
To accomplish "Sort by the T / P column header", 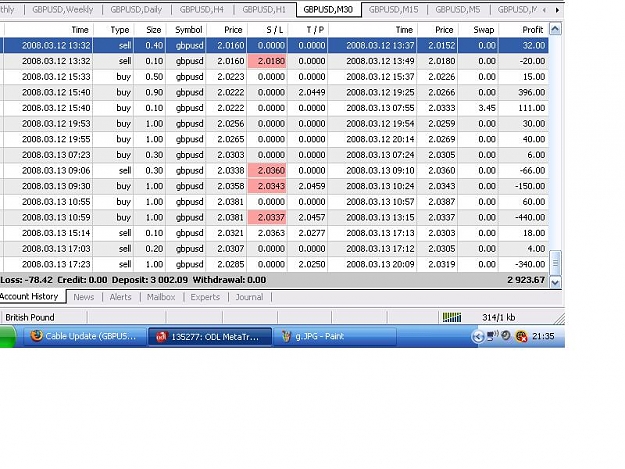I will [315, 30].
